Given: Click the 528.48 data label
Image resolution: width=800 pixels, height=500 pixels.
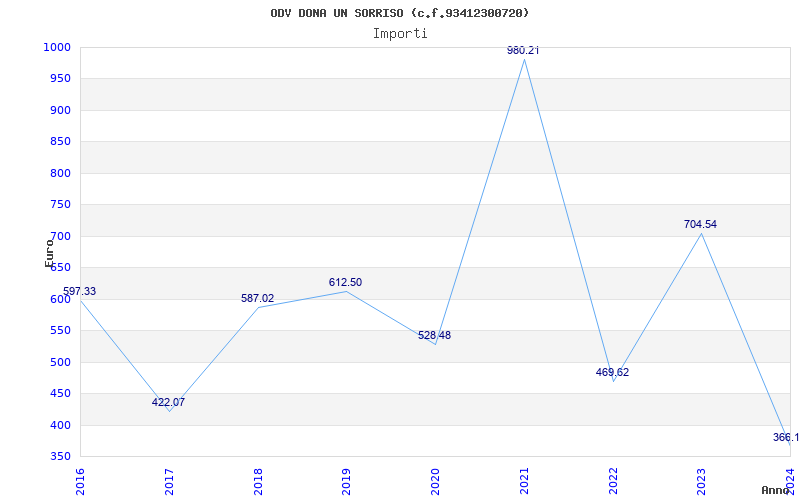Looking at the screenshot, I should pyautogui.click(x=434, y=335).
